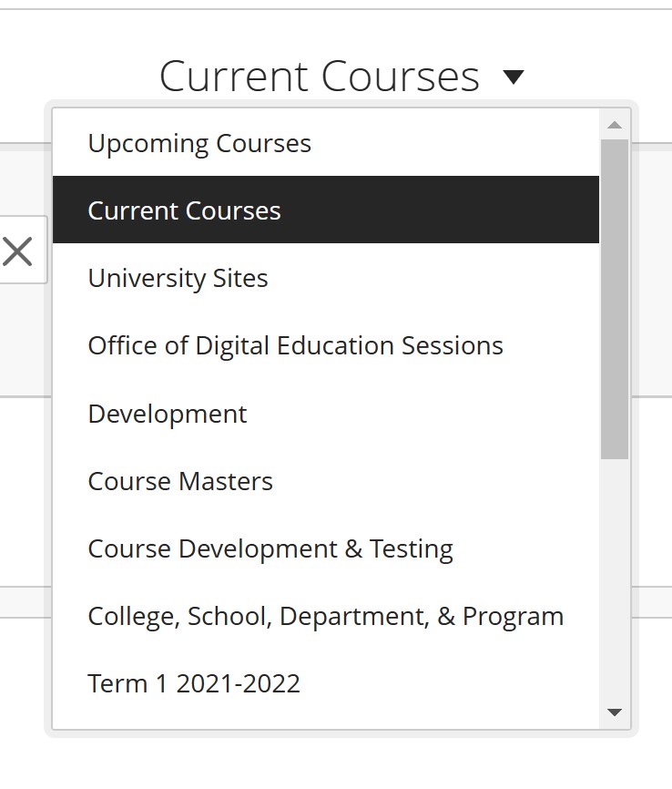The width and height of the screenshot is (672, 789).
Task: Choose Course Development & Testing
Action: (x=270, y=548)
